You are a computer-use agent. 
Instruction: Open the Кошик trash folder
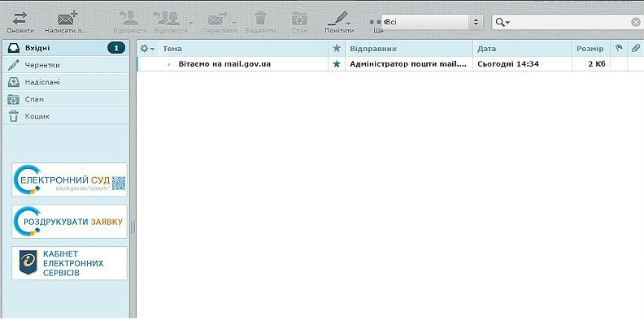66,116
